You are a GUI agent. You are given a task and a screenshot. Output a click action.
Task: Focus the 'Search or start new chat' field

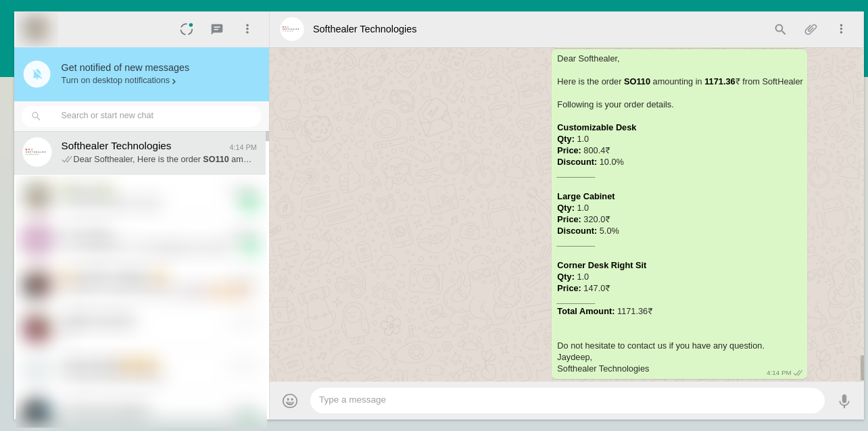(141, 116)
